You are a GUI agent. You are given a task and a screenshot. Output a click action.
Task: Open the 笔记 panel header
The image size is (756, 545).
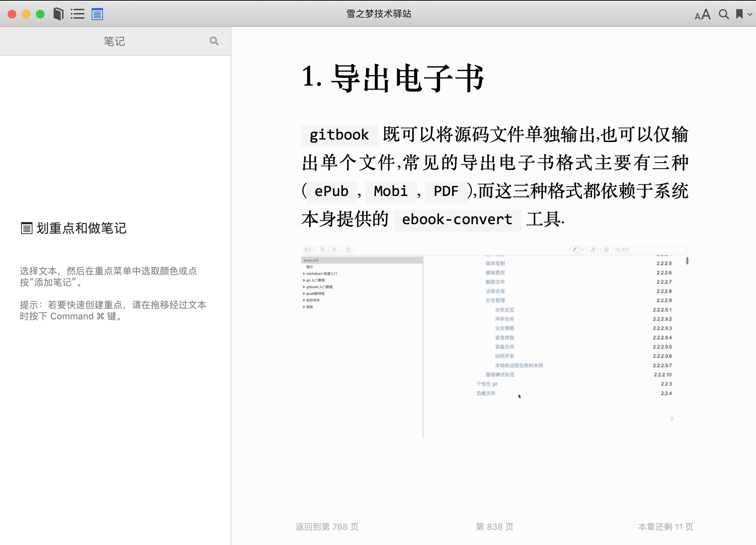click(114, 41)
